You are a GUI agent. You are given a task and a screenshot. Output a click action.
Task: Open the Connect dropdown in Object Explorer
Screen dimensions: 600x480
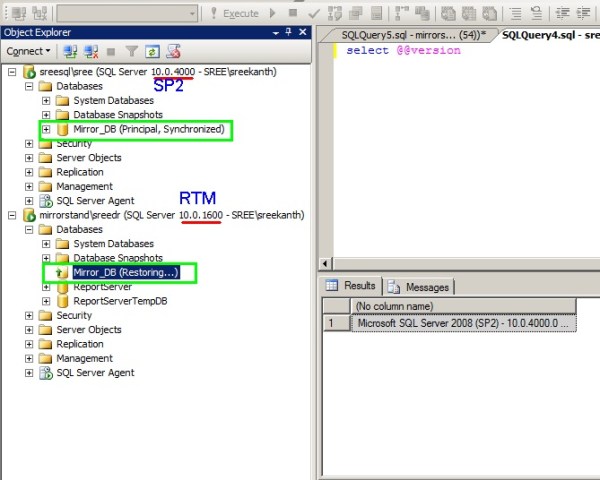coord(28,51)
